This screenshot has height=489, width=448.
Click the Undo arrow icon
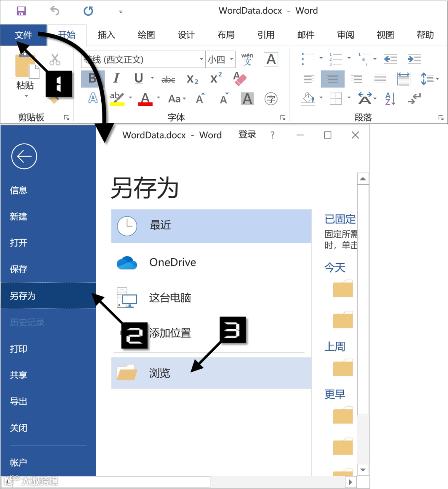pos(55,11)
